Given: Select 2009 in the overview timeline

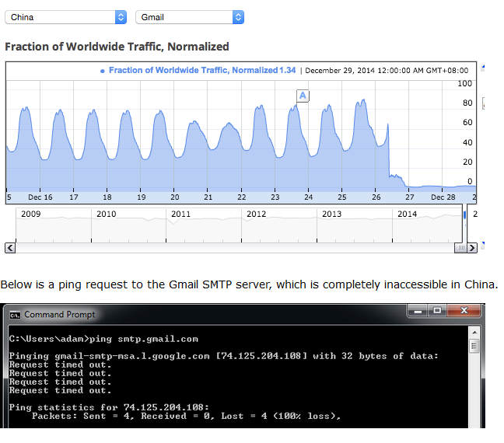Looking at the screenshot, I should coord(31,214).
